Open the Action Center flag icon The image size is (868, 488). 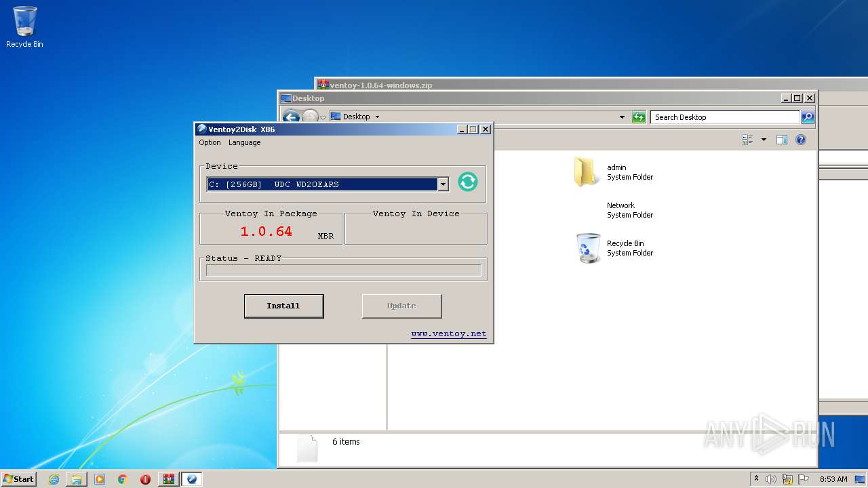click(x=804, y=479)
